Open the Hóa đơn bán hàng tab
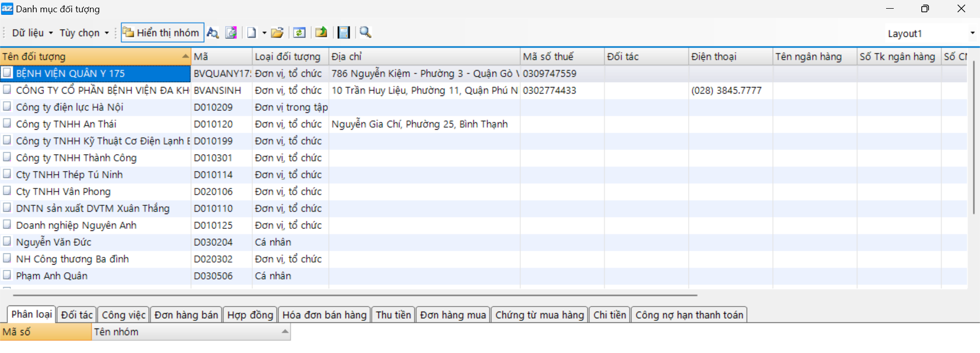Screen dimensions: 980x353 [324, 315]
